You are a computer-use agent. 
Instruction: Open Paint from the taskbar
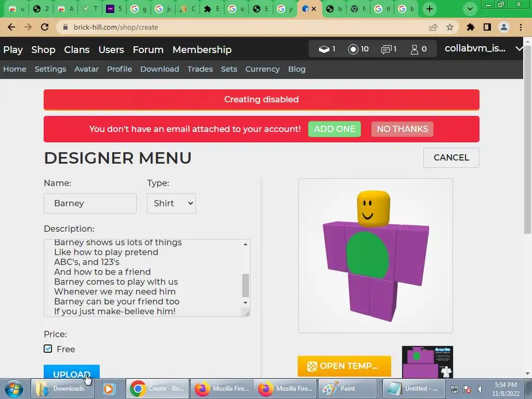349,389
